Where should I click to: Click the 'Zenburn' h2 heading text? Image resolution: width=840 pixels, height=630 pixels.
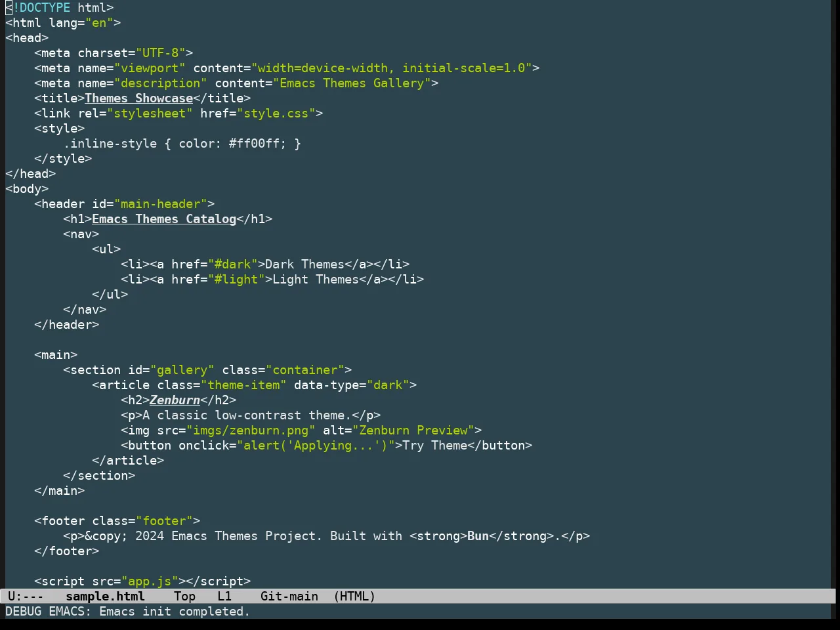pos(175,400)
